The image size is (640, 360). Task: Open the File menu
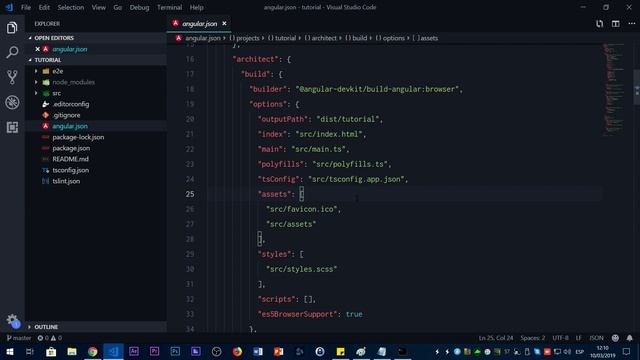pyautogui.click(x=26, y=7)
